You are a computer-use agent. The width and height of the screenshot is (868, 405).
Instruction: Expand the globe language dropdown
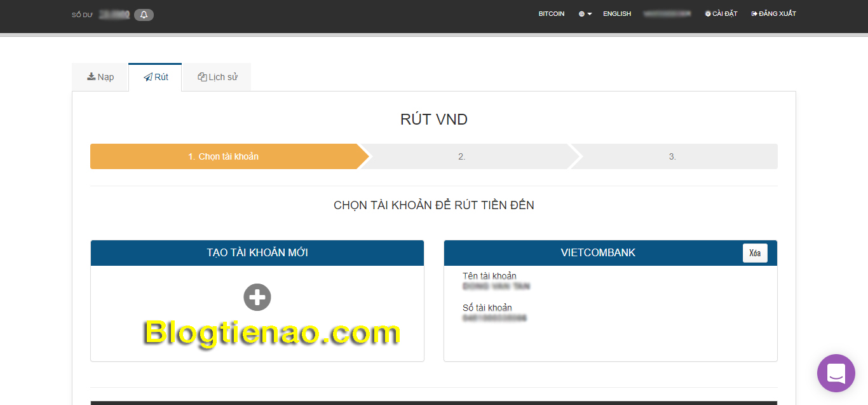click(x=585, y=14)
